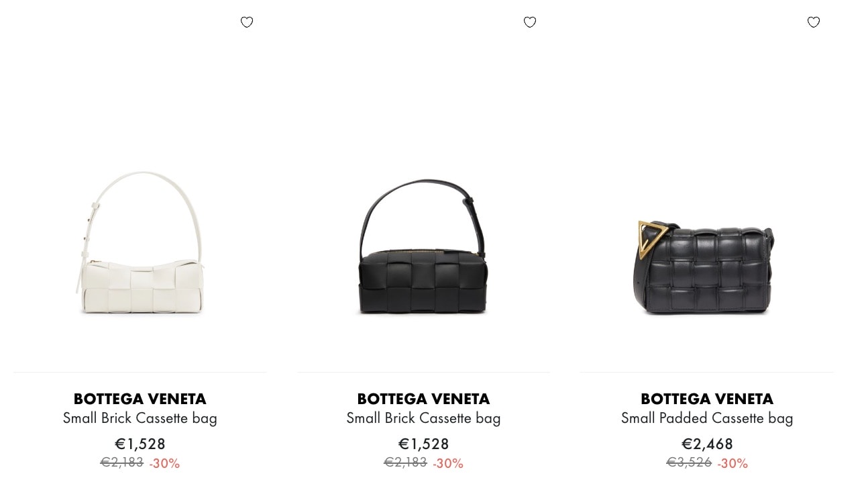Open the Small Padded Cassette bag title
The image size is (868, 482).
click(x=707, y=418)
